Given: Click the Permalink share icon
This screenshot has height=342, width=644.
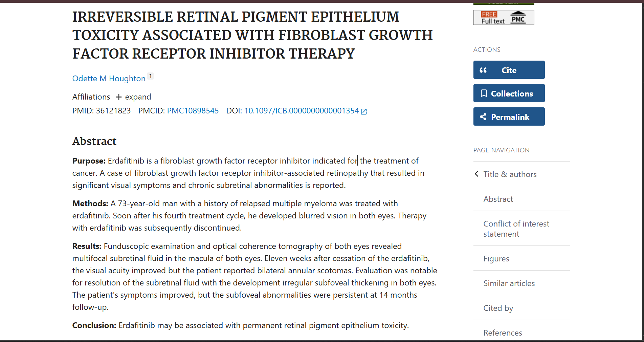Looking at the screenshot, I should tap(483, 117).
